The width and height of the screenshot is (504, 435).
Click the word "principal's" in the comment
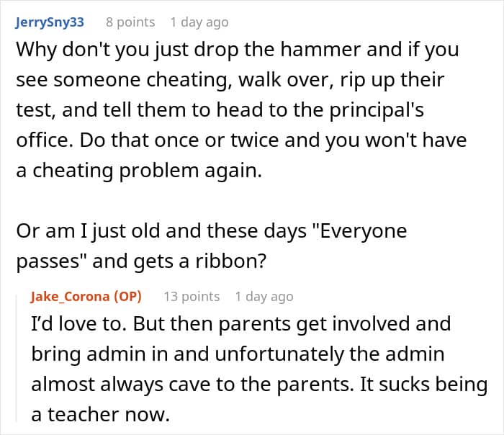tap(377, 110)
